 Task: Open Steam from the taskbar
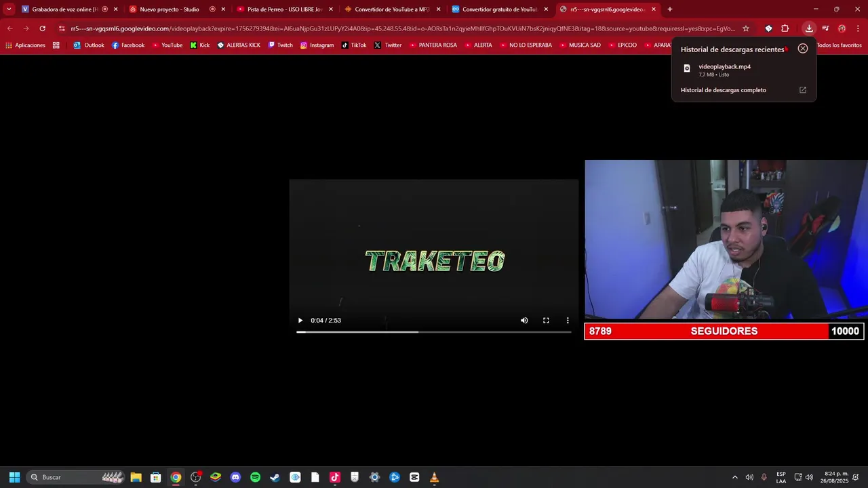pos(275,477)
